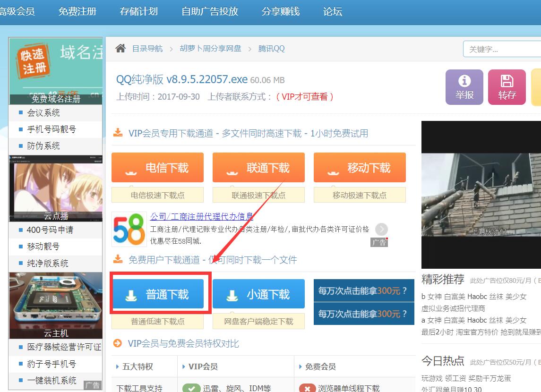Open ad link b 女神 白富美 Haobc
The width and height of the screenshot is (541, 392).
(x=474, y=297)
